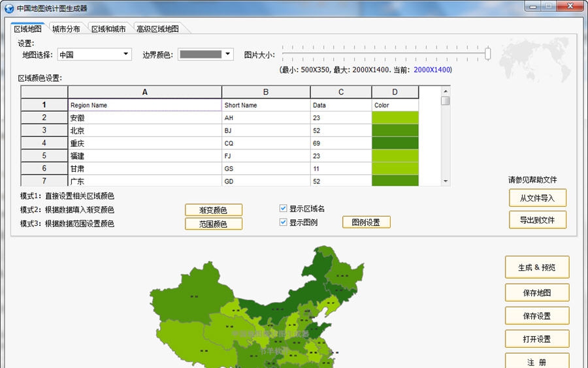Click the 安徽 region name cell

click(145, 117)
